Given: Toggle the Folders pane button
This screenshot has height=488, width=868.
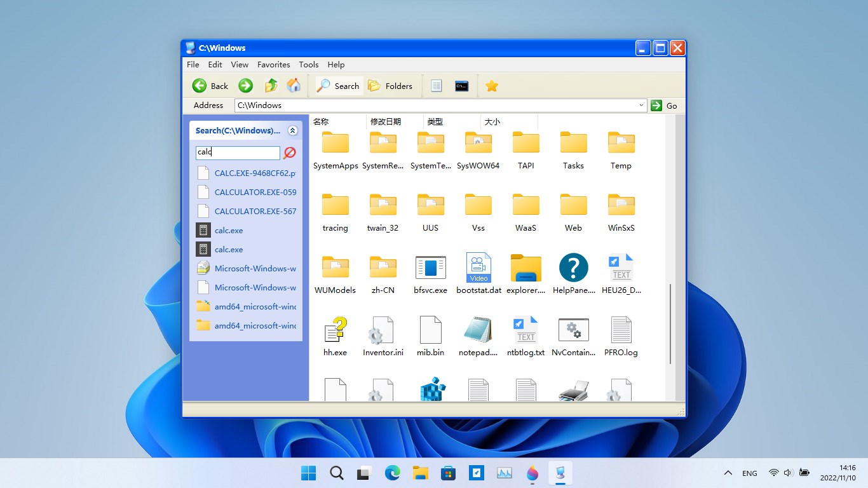Looking at the screenshot, I should 390,86.
